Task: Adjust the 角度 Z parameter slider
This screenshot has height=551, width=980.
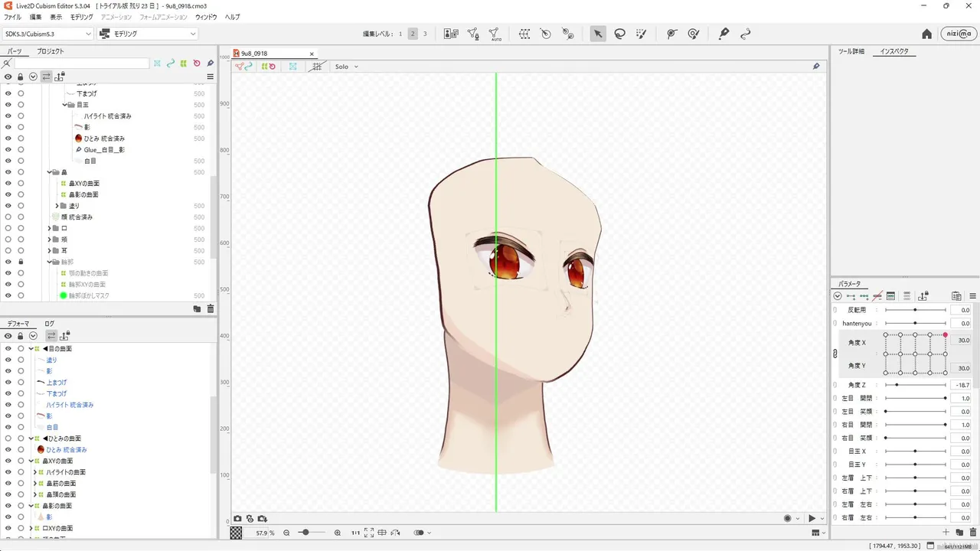Action: point(916,385)
